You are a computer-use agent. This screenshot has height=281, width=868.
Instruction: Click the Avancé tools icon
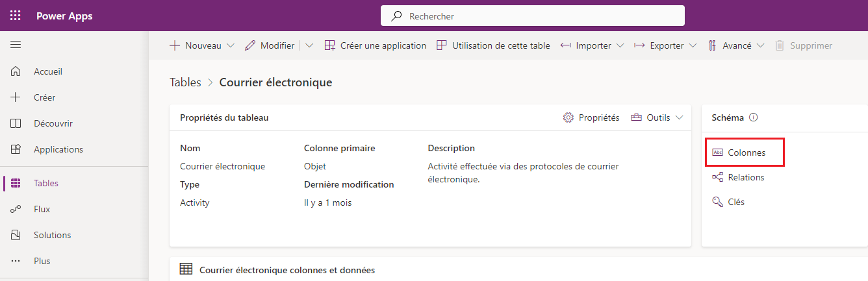click(712, 45)
